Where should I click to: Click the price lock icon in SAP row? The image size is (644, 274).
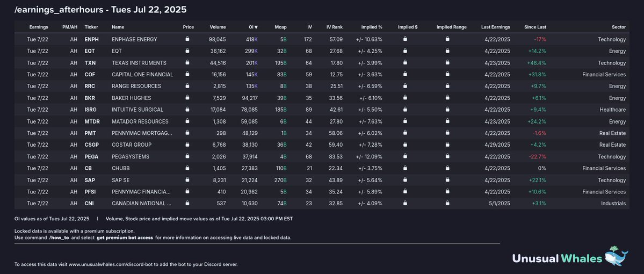pos(187,179)
